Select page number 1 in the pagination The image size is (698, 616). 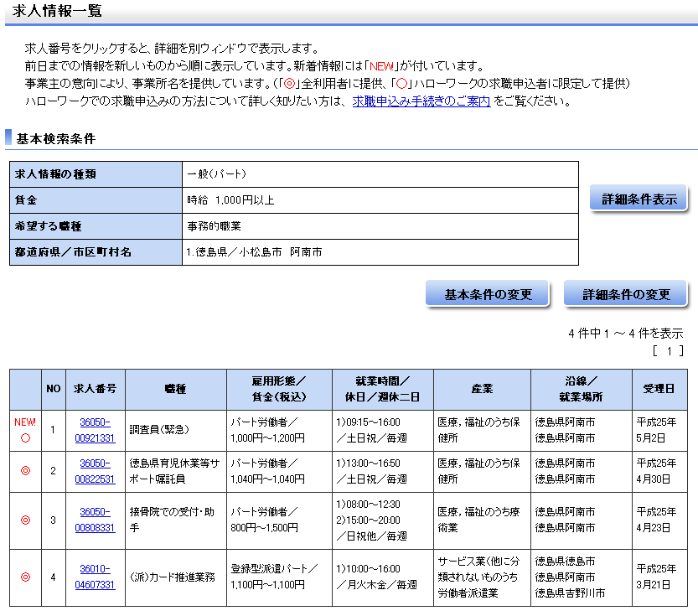pyautogui.click(x=669, y=351)
